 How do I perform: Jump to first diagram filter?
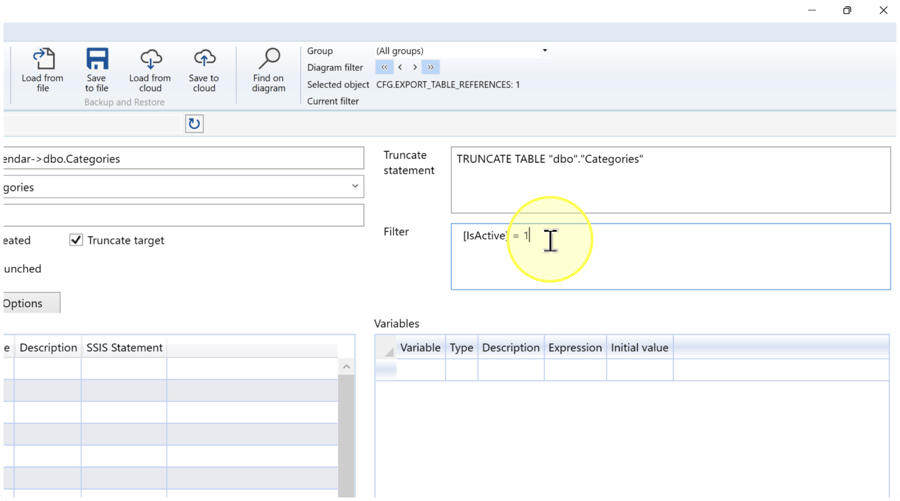coord(384,67)
